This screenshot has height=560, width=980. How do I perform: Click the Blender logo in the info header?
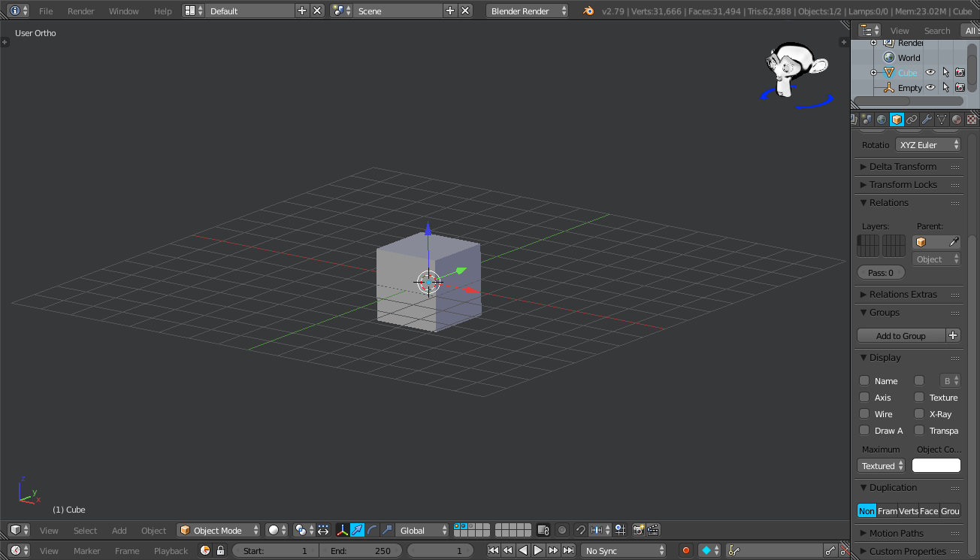click(x=588, y=11)
